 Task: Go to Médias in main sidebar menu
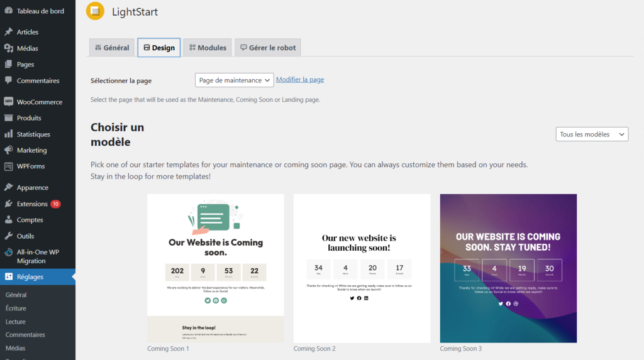[38, 48]
